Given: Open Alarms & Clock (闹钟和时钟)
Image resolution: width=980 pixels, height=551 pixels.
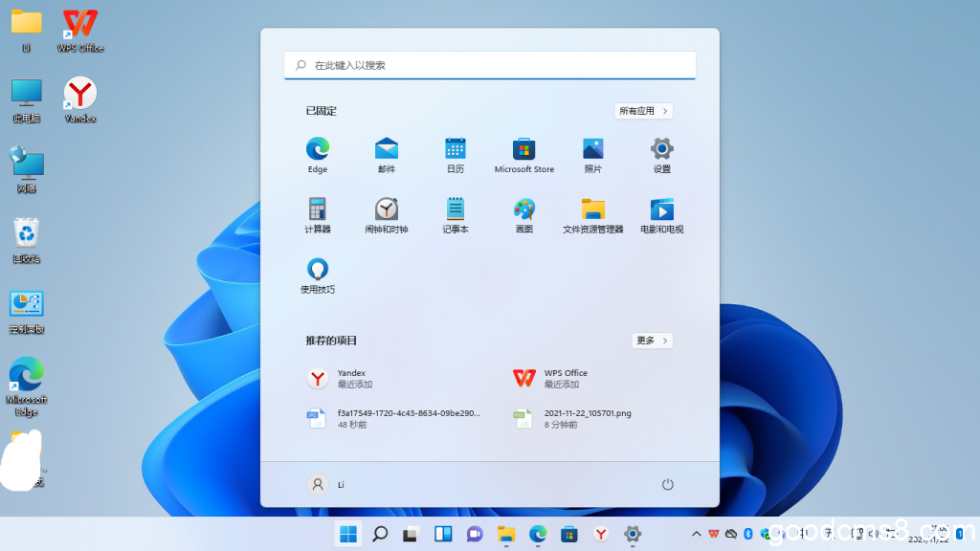Looking at the screenshot, I should click(387, 215).
